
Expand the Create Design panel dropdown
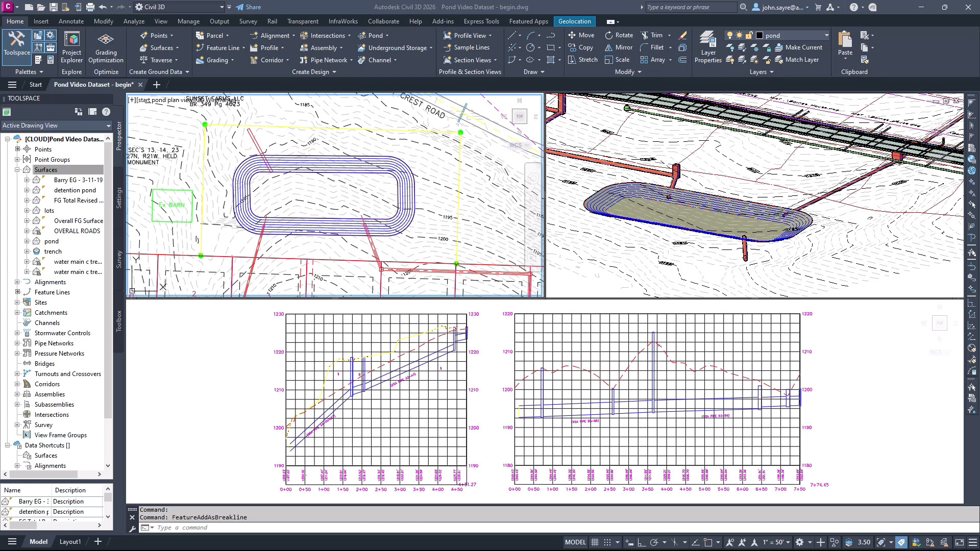pos(314,72)
